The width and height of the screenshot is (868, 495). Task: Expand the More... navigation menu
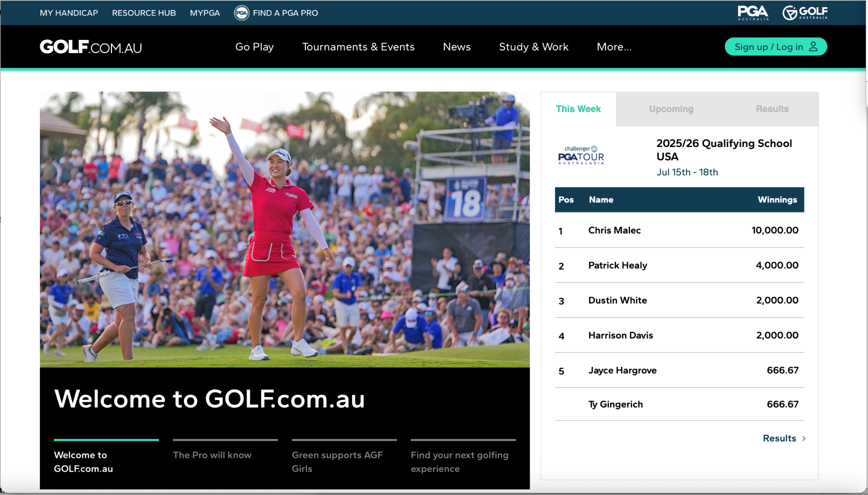(x=614, y=46)
